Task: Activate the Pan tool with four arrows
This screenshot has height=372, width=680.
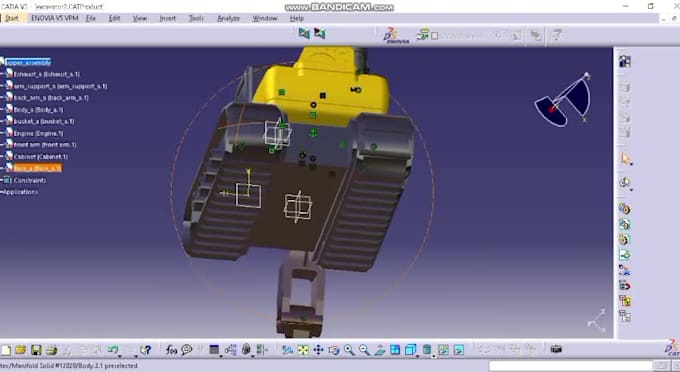Action: (x=318, y=349)
